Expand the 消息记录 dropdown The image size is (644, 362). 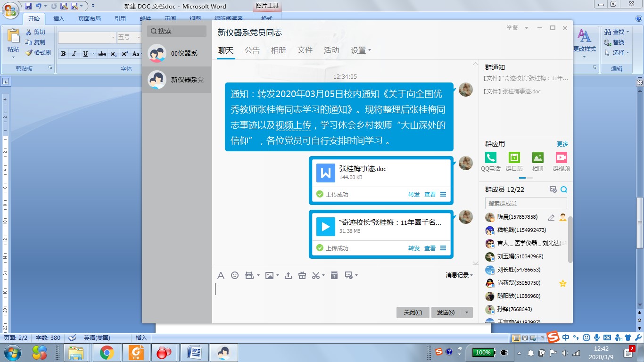click(x=459, y=275)
